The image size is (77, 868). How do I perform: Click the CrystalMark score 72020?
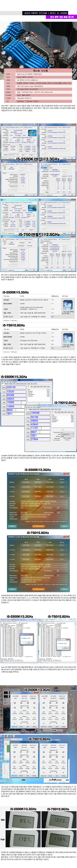pyautogui.click(x=10, y=392)
